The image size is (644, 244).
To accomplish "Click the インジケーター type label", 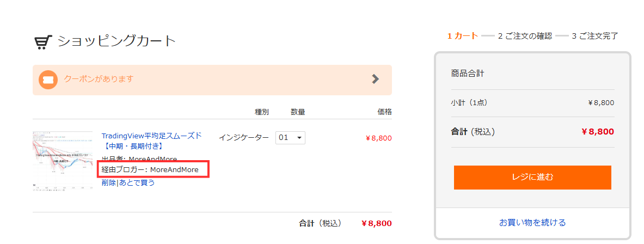I will tap(243, 138).
